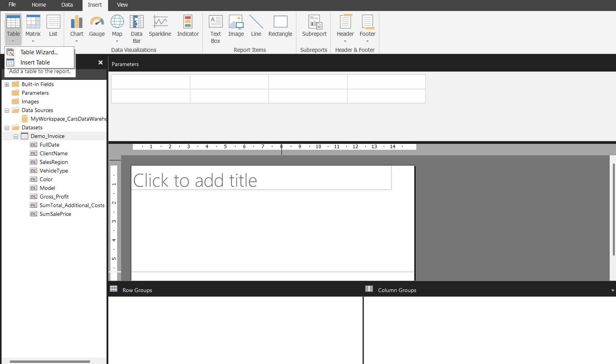Open the Footer dropdown arrow
Image resolution: width=616 pixels, height=364 pixels.
(367, 41)
